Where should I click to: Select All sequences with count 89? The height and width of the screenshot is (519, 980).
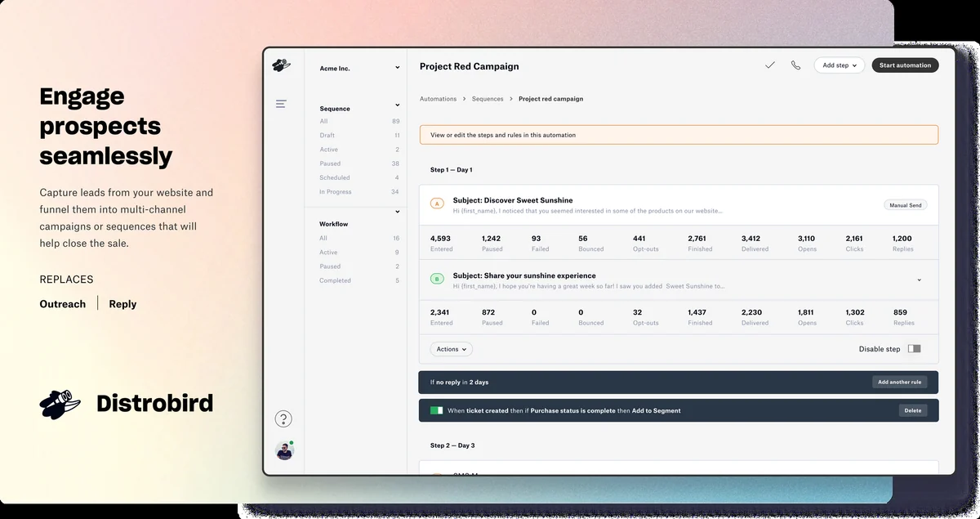(359, 121)
